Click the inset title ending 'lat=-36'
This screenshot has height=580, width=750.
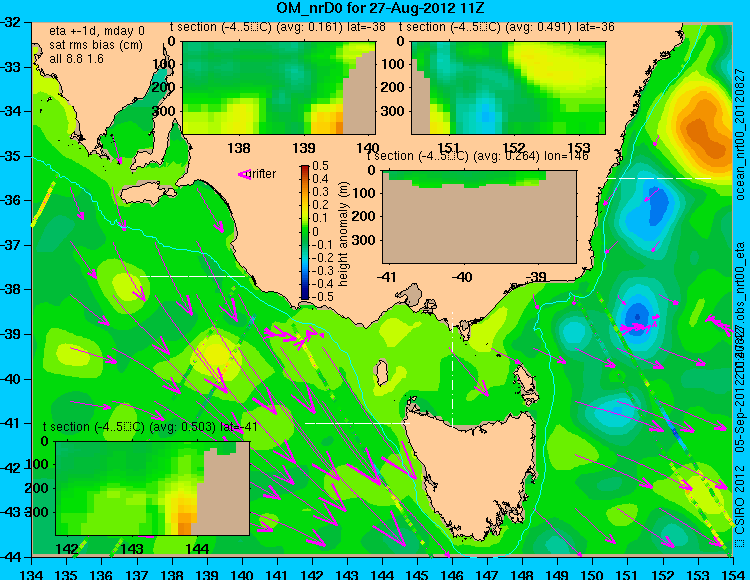pos(507,27)
